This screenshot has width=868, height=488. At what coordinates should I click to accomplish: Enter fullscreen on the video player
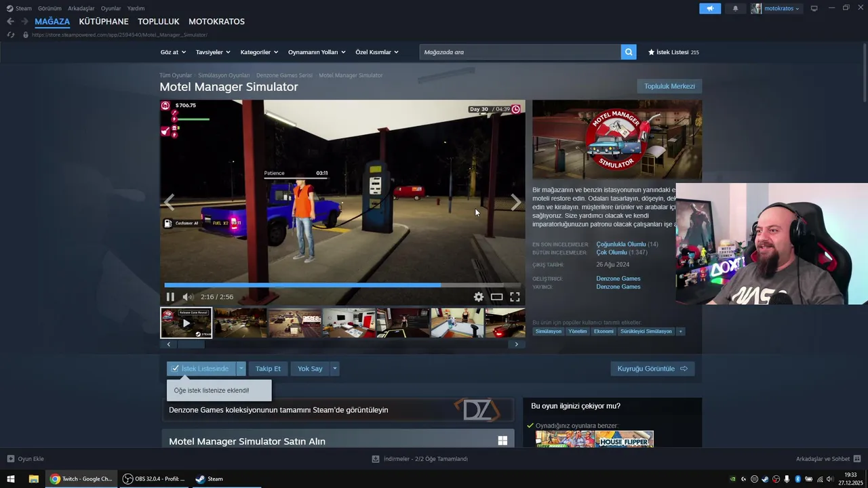tap(515, 297)
